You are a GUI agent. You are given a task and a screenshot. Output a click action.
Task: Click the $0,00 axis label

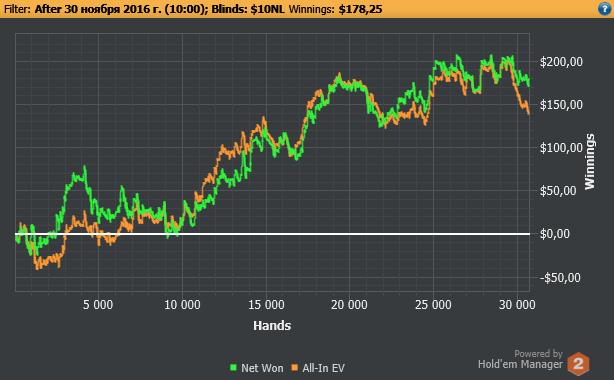(x=555, y=234)
